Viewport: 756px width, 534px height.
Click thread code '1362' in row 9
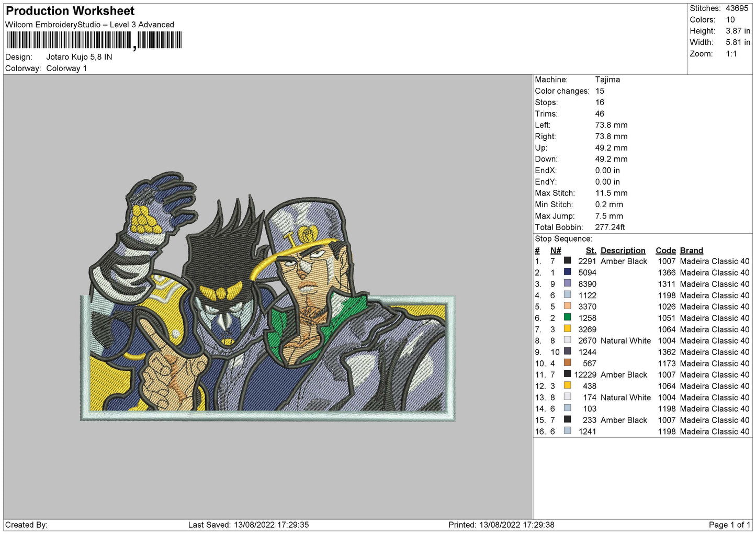coord(667,352)
